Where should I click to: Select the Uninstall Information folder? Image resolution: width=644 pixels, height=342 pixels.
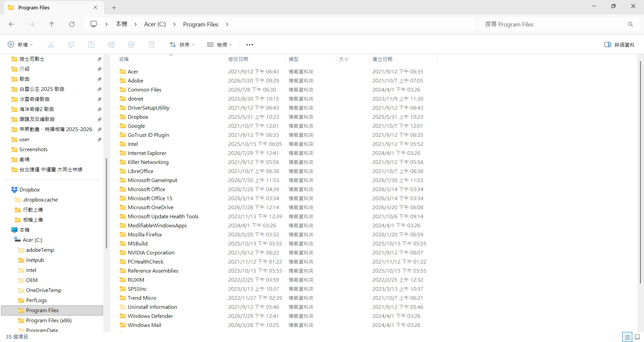coord(152,307)
